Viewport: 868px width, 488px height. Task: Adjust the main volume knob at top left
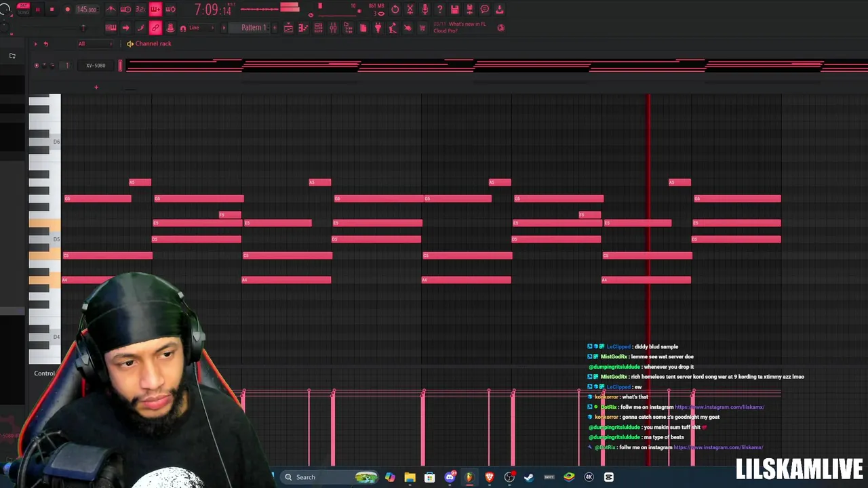click(5, 9)
